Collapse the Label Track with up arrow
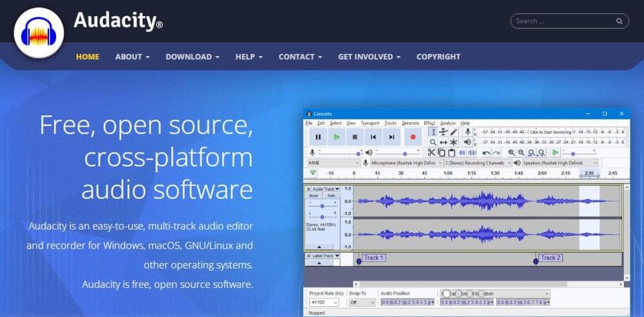 (x=319, y=263)
